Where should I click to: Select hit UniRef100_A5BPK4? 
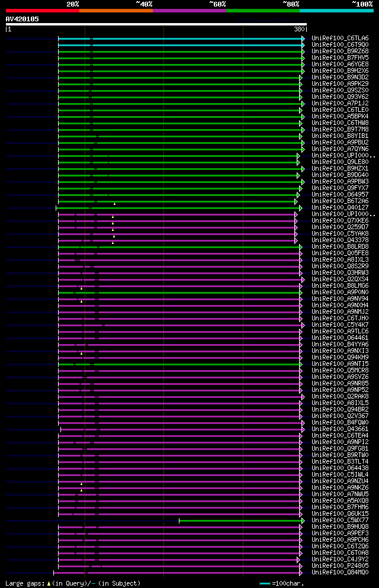(340, 116)
